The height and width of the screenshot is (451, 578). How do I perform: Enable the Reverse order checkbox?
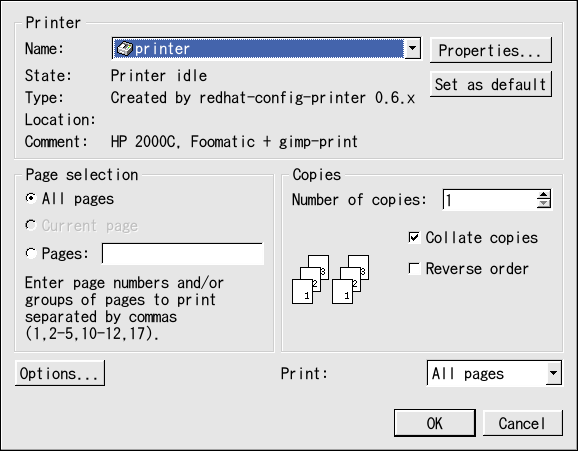(414, 268)
